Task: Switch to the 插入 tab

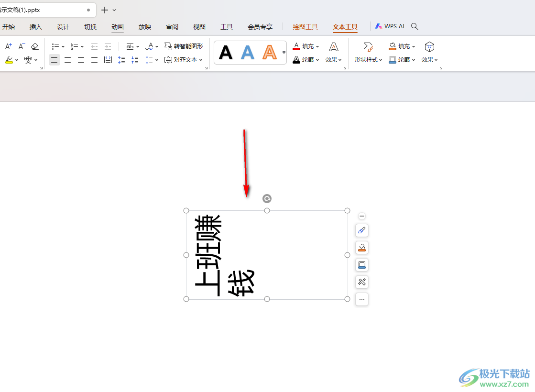Action: click(x=36, y=27)
